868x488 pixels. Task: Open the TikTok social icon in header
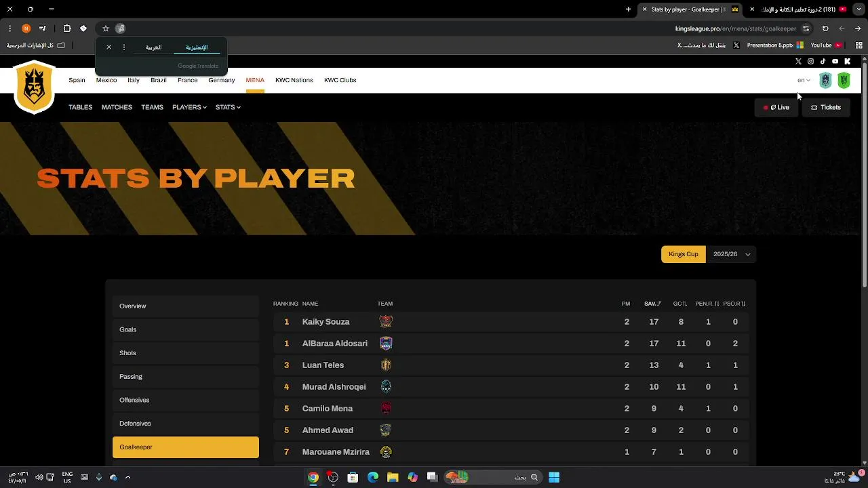pyautogui.click(x=823, y=62)
